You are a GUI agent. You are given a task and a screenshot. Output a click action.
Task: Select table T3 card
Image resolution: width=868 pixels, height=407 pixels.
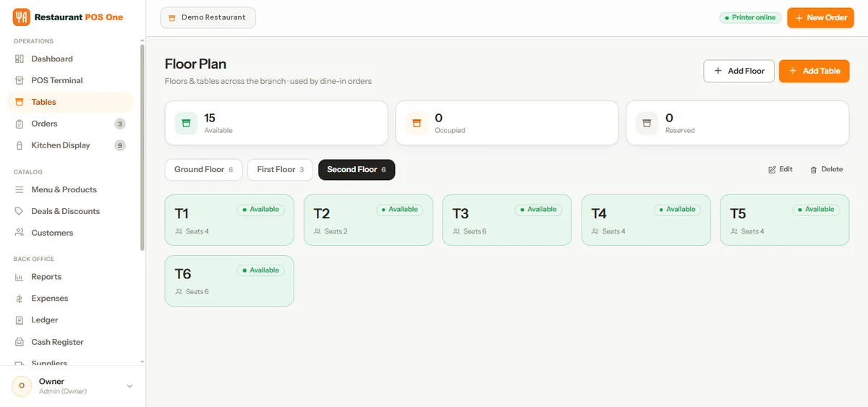507,220
